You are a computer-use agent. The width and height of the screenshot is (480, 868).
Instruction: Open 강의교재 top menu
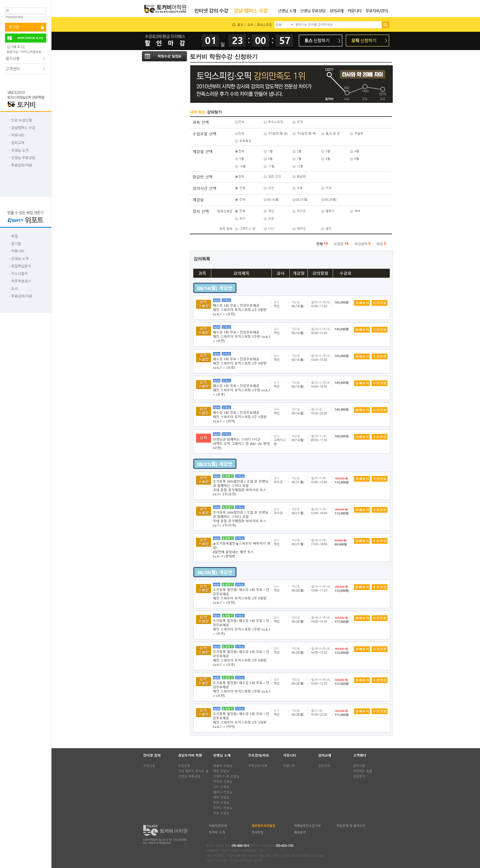pos(336,11)
